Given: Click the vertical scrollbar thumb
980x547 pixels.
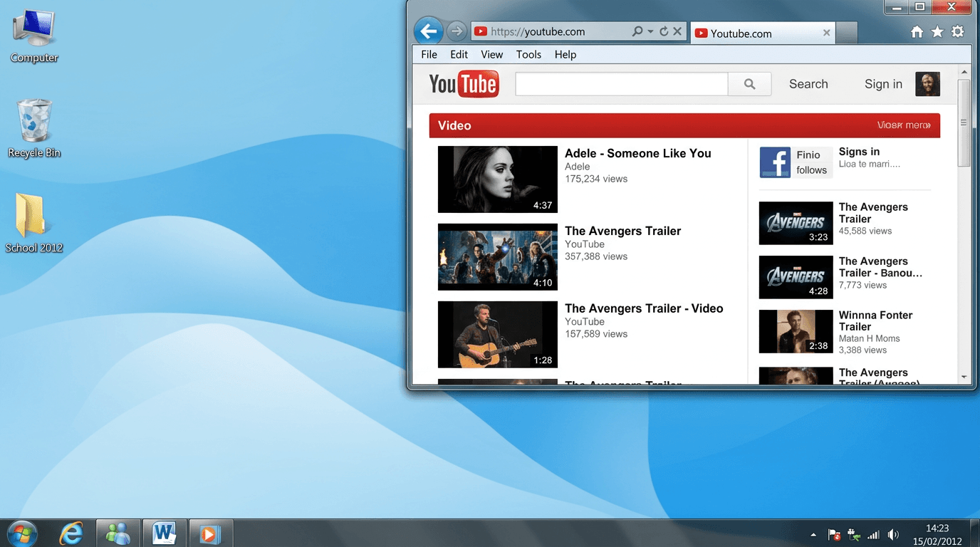Looking at the screenshot, I should pyautogui.click(x=964, y=123).
